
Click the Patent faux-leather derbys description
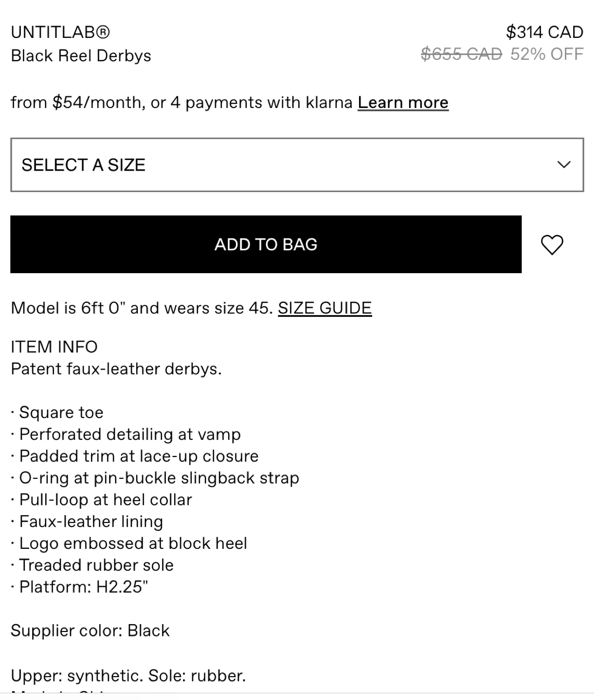coord(116,369)
